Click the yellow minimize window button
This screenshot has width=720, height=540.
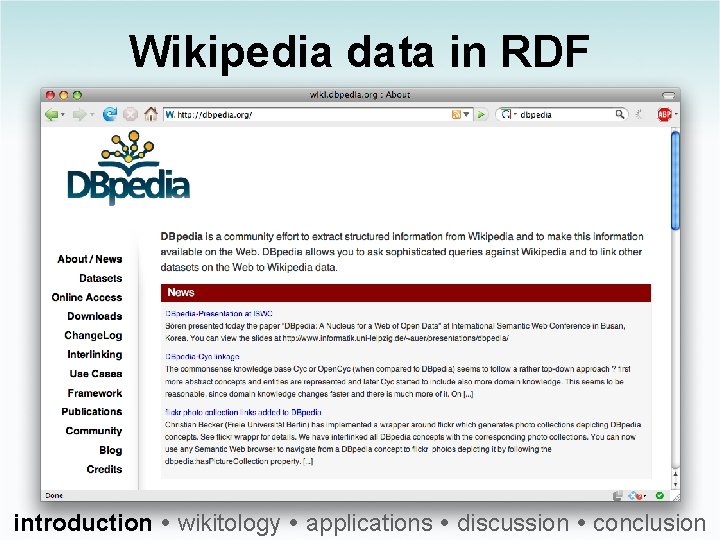point(63,95)
